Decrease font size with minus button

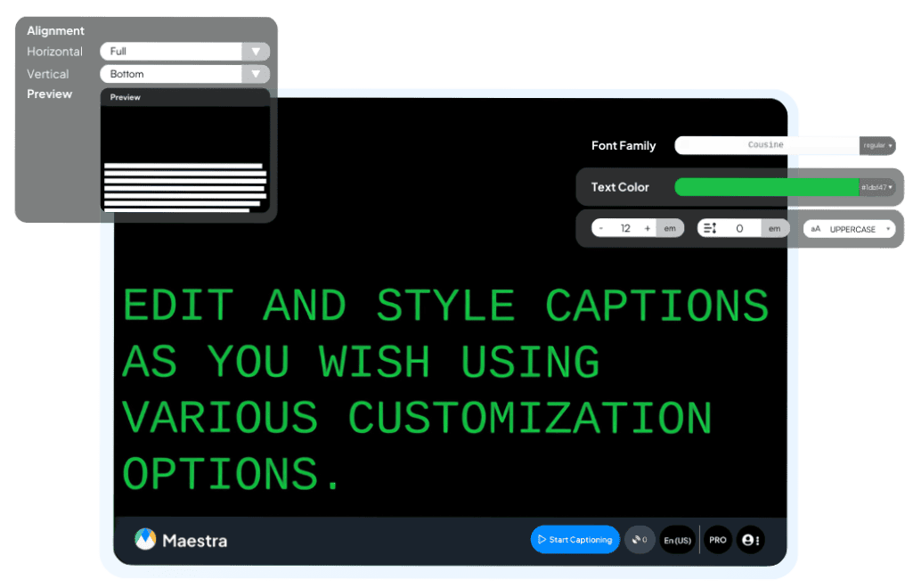tap(601, 229)
